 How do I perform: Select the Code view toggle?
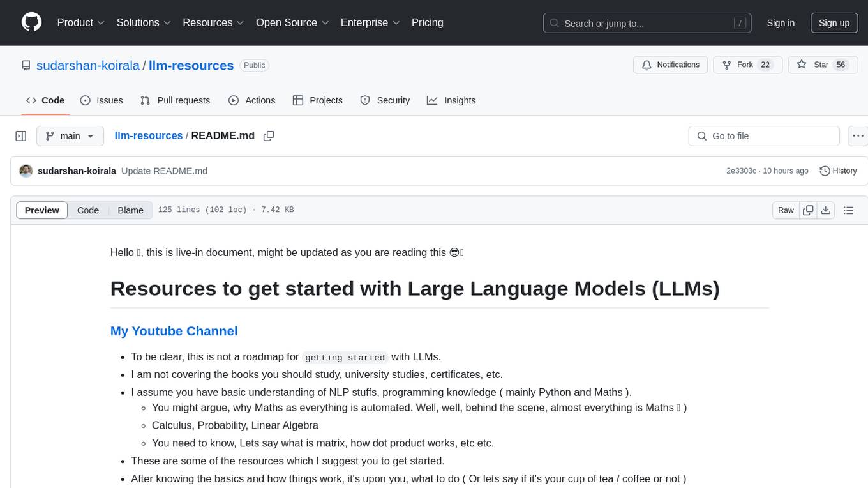click(88, 210)
